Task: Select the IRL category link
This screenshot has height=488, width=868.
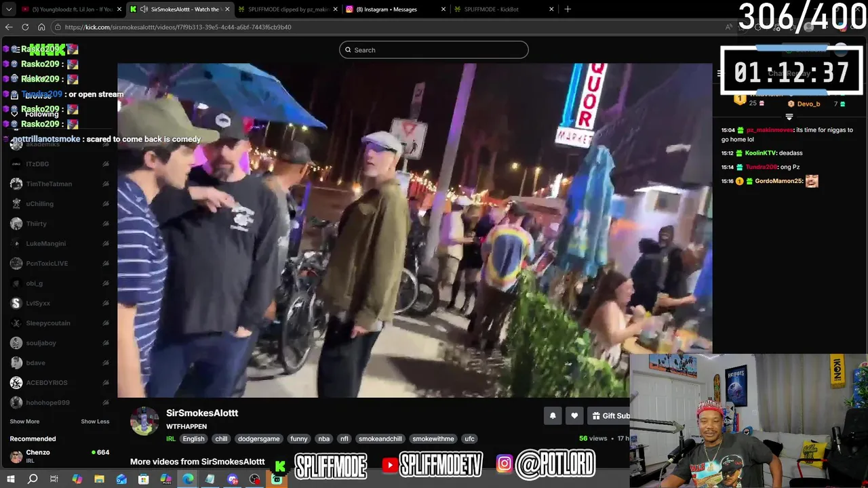Action: coord(171,439)
